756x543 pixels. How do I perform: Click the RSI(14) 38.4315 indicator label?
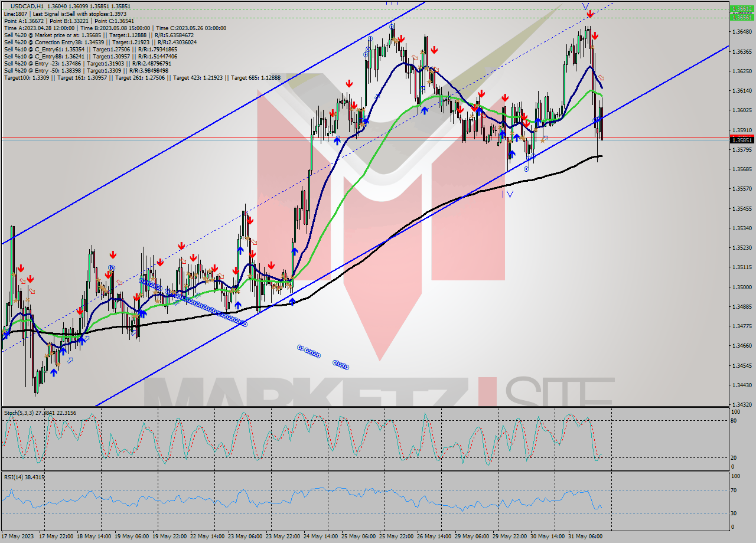[x=24, y=477]
